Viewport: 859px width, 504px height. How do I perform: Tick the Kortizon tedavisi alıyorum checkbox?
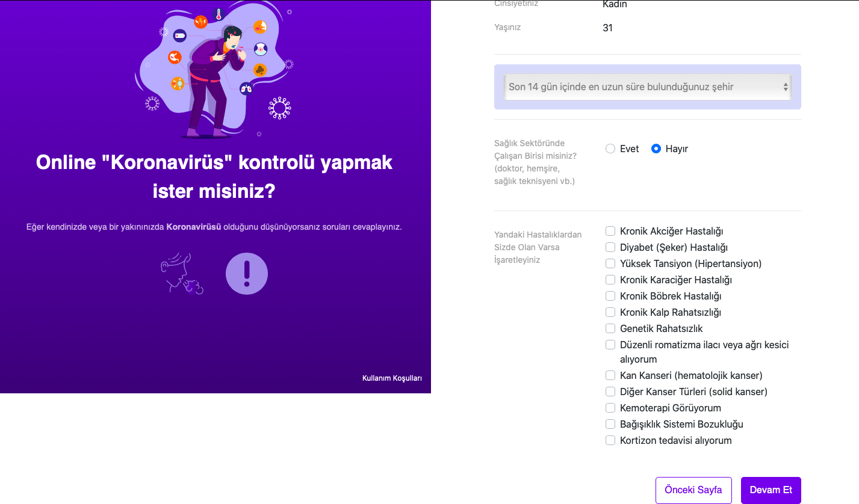(610, 440)
